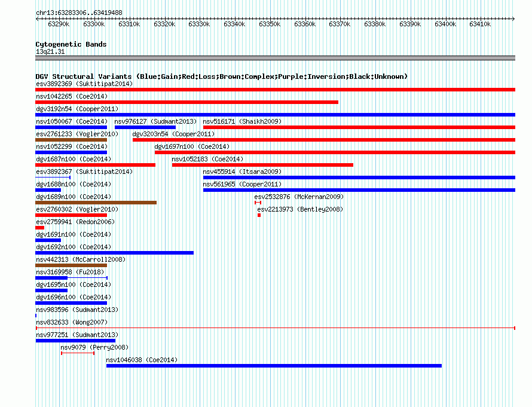Select the blue nsv1050067 gain bar
The height and width of the screenshot is (407, 532).
[x=71, y=127]
